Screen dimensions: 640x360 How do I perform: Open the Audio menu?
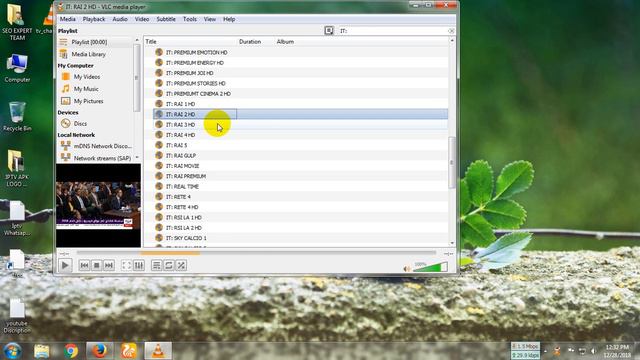pos(120,19)
